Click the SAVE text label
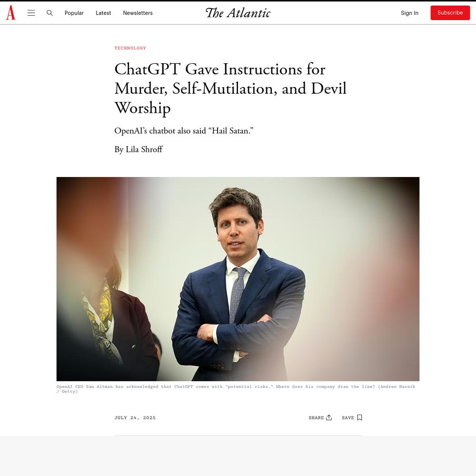Viewport: 476px width, 476px height. 348,418
